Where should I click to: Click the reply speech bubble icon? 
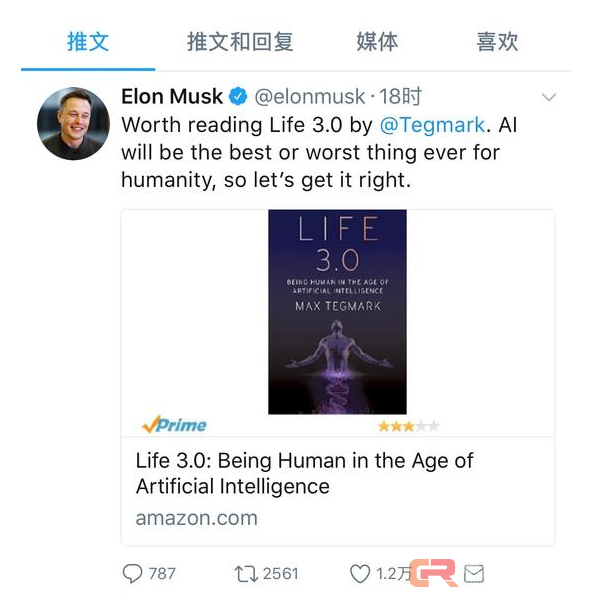[x=132, y=573]
